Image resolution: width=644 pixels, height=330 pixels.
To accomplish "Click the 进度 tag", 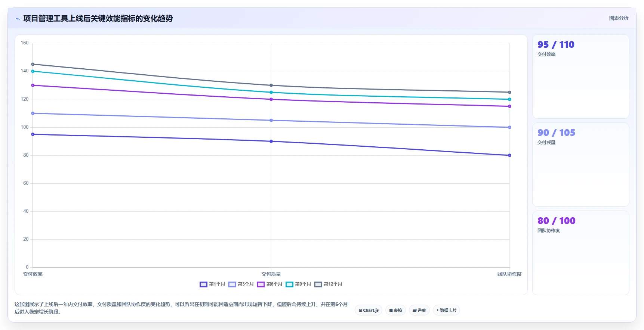I will pos(419,310).
